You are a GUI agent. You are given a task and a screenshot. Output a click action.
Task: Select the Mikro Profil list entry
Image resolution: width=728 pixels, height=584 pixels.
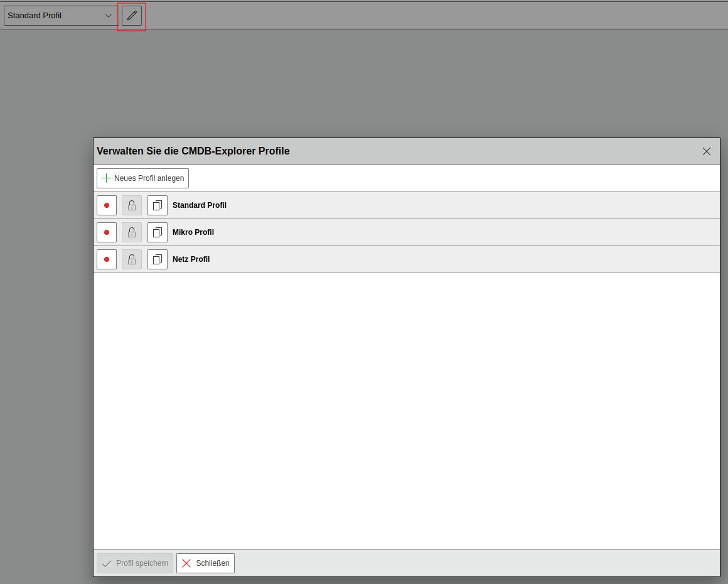pyautogui.click(x=193, y=232)
